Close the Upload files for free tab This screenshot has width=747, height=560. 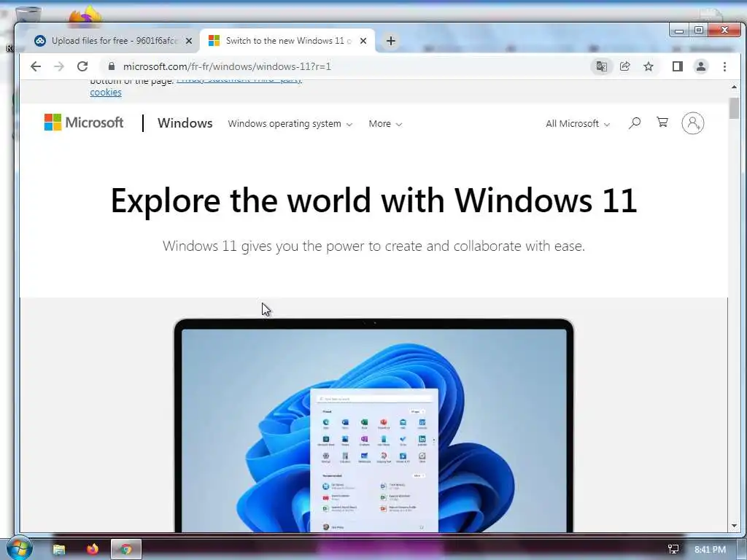tap(189, 41)
